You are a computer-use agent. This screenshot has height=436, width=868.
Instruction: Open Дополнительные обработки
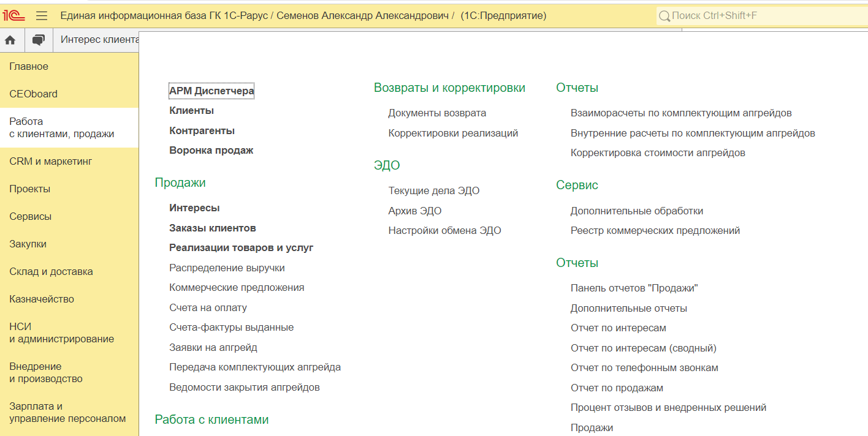tap(637, 211)
